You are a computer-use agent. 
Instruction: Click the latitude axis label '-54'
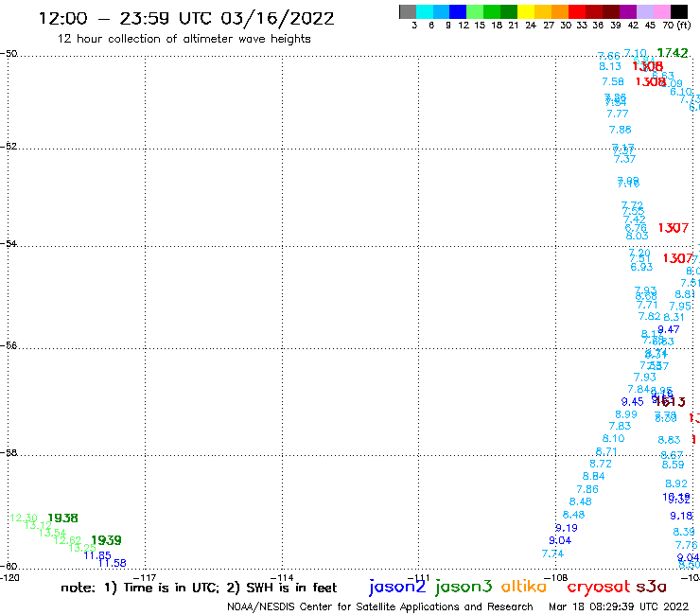(9, 244)
